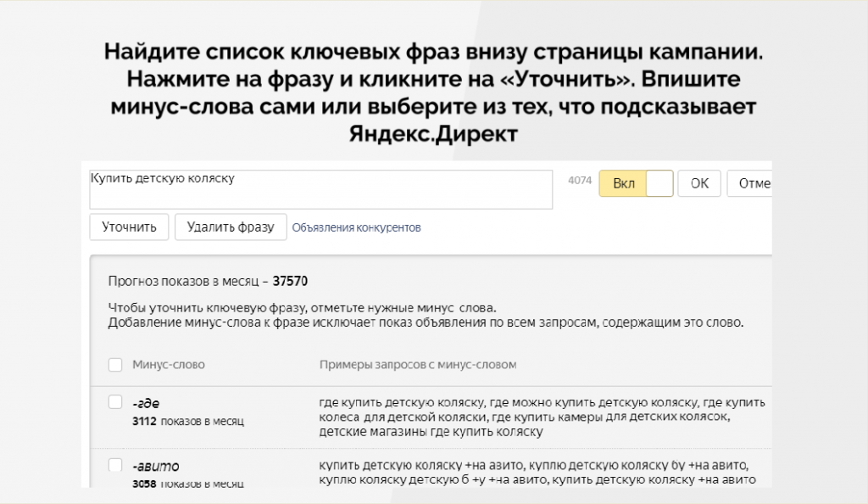868x504 pixels.
Task: Click the «Примеры запросов с минус-словом» header
Action: (x=417, y=365)
